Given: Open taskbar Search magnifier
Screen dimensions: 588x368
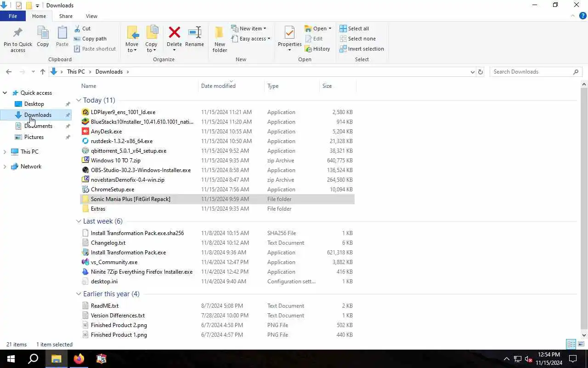Looking at the screenshot, I should tap(33, 359).
